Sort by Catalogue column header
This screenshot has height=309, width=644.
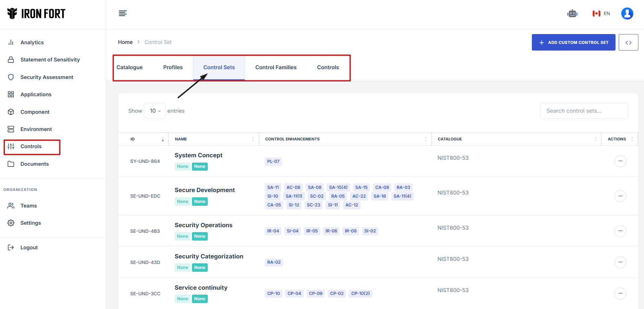[x=516, y=139]
